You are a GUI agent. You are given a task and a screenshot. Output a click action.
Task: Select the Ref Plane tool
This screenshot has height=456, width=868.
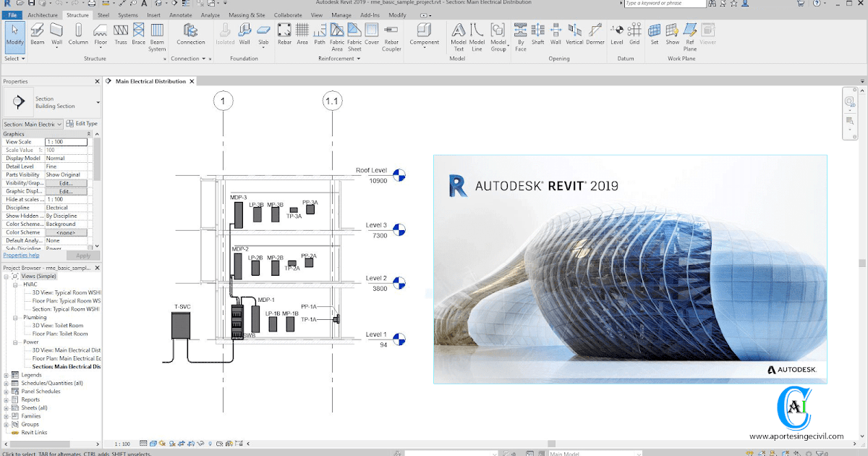(690, 38)
